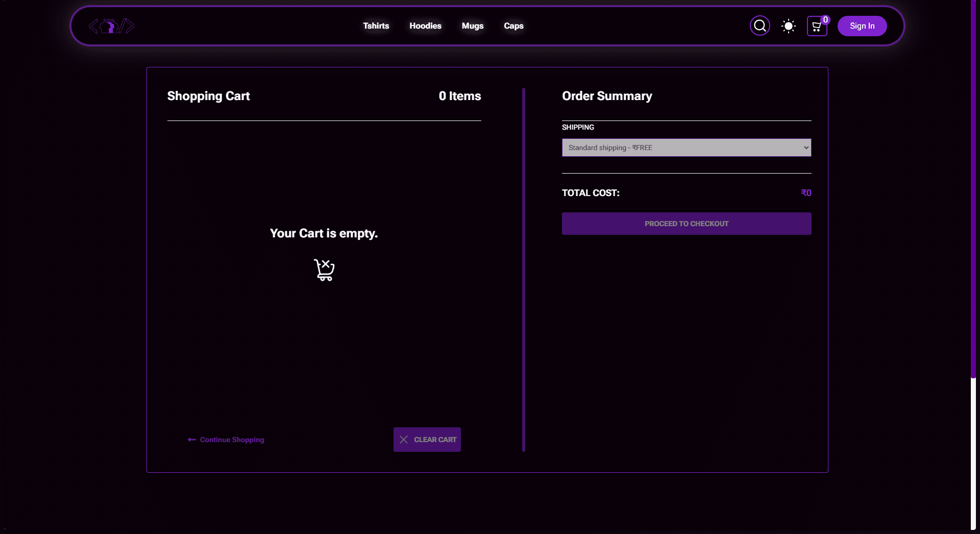980x534 pixels.
Task: Select the Caps category
Action: (x=513, y=26)
